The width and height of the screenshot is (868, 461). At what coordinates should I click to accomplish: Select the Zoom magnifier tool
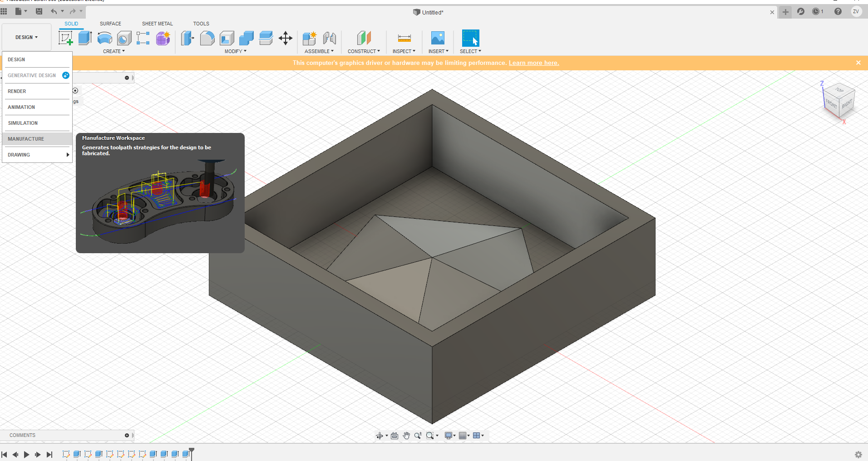tap(418, 436)
